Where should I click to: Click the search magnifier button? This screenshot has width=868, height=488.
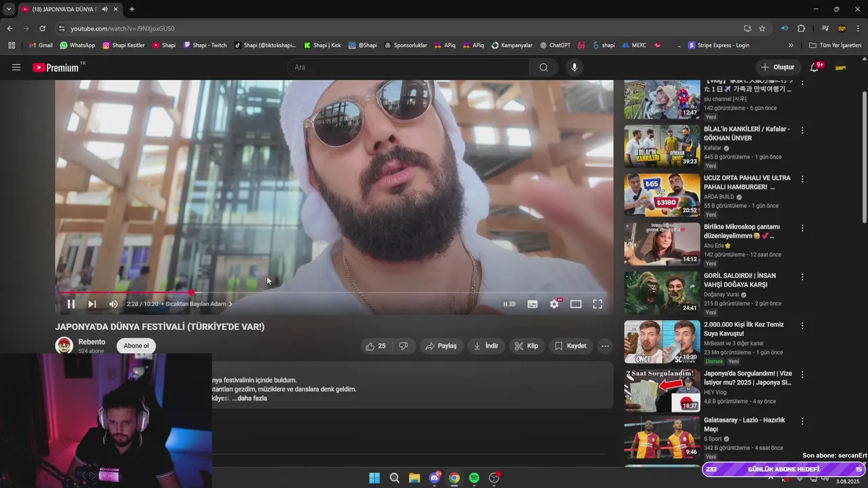coord(543,67)
